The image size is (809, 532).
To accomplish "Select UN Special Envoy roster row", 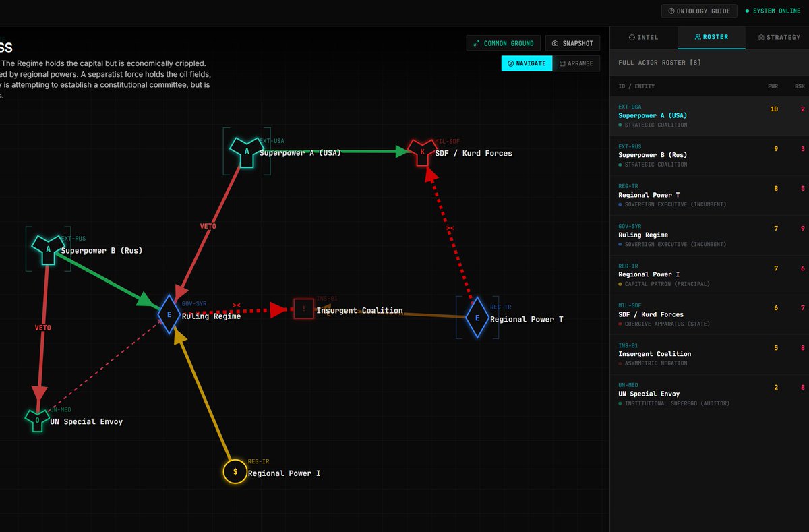I will 710,394.
